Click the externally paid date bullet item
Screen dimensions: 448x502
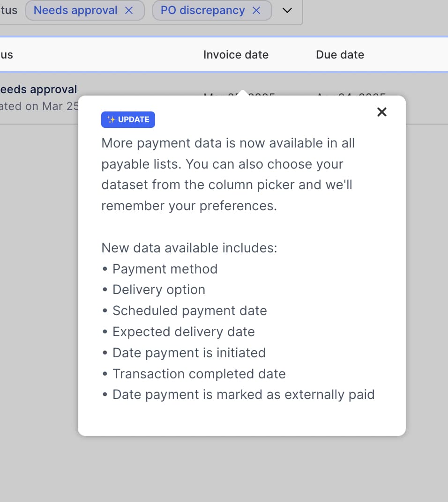(x=243, y=394)
